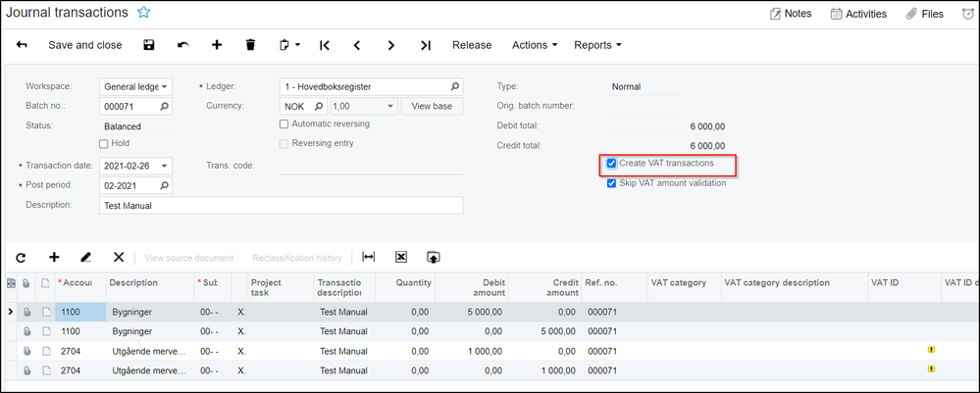
Task: Click the undo icon in toolbar
Action: 182,45
